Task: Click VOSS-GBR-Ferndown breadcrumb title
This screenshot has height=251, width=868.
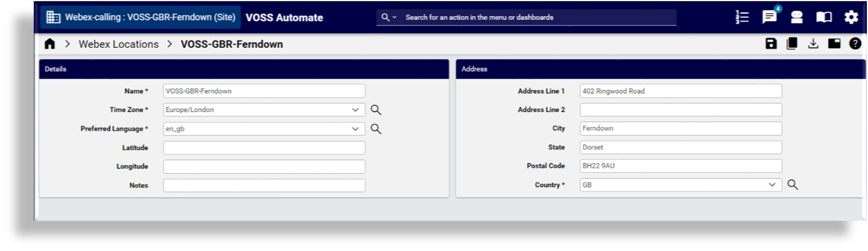Action: click(x=232, y=44)
